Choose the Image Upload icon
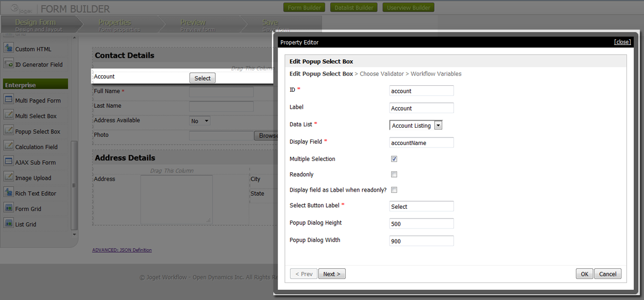 tap(9, 178)
